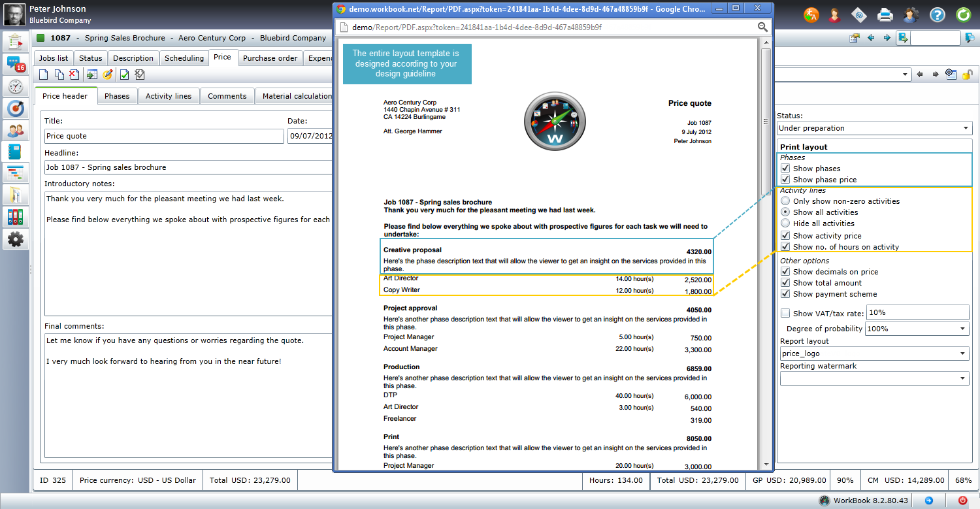Click the blue next arrow button in the job toolbar
980x509 pixels.
pyautogui.click(x=887, y=38)
